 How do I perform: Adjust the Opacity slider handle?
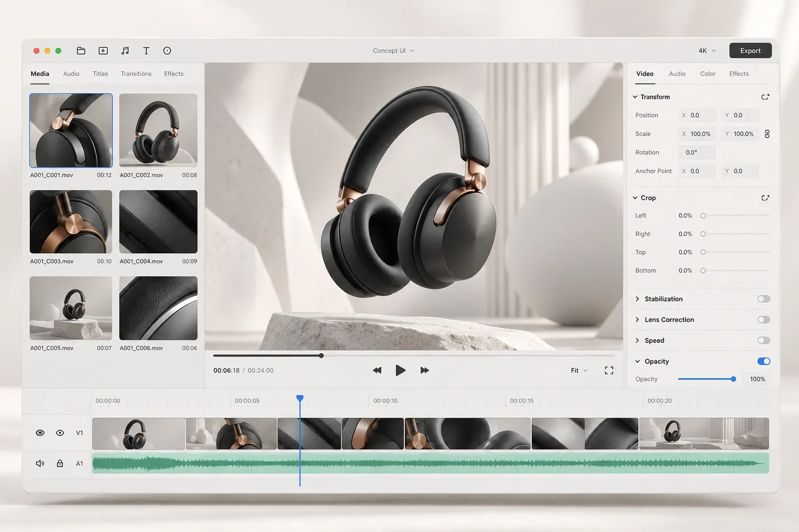coord(733,379)
